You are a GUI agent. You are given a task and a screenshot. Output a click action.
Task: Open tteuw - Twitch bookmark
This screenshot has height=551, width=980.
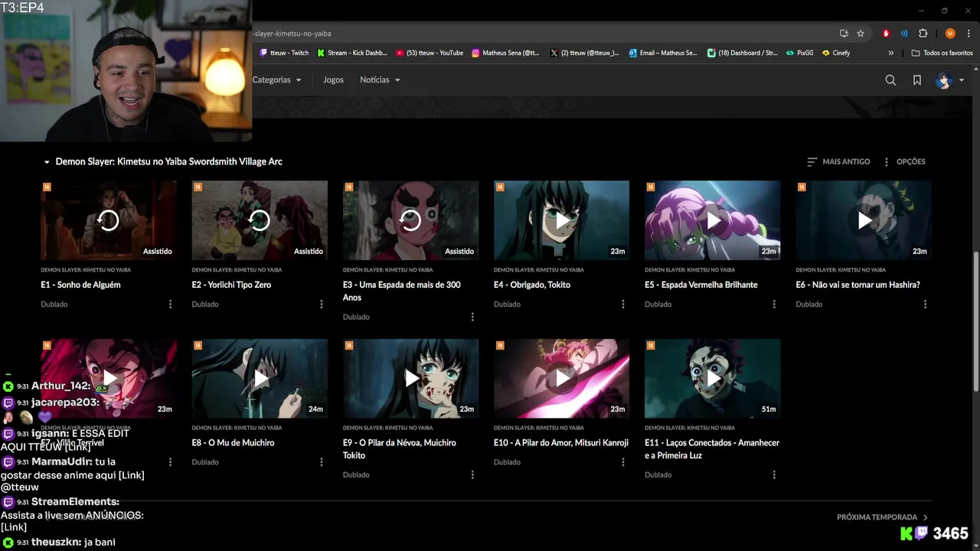coord(284,53)
